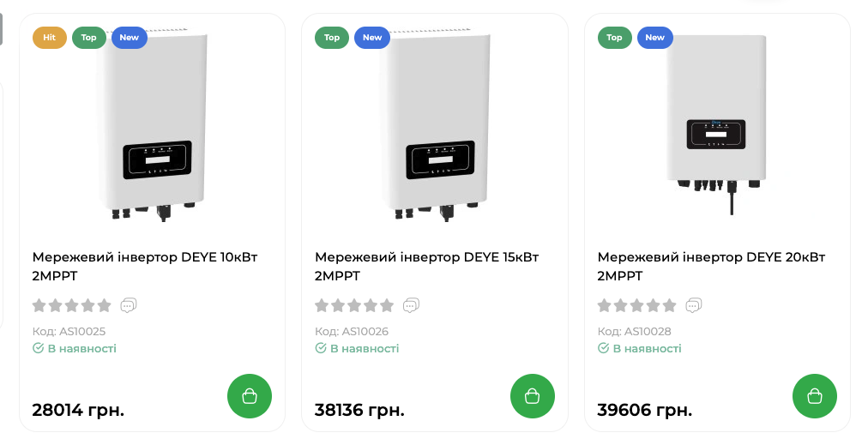Click product code AS10028
868x445 pixels.
coord(635,332)
